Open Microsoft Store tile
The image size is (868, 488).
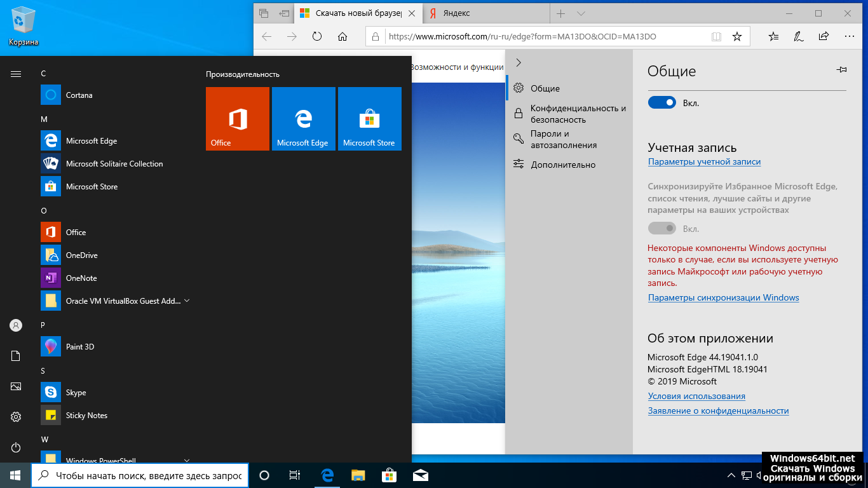point(369,119)
